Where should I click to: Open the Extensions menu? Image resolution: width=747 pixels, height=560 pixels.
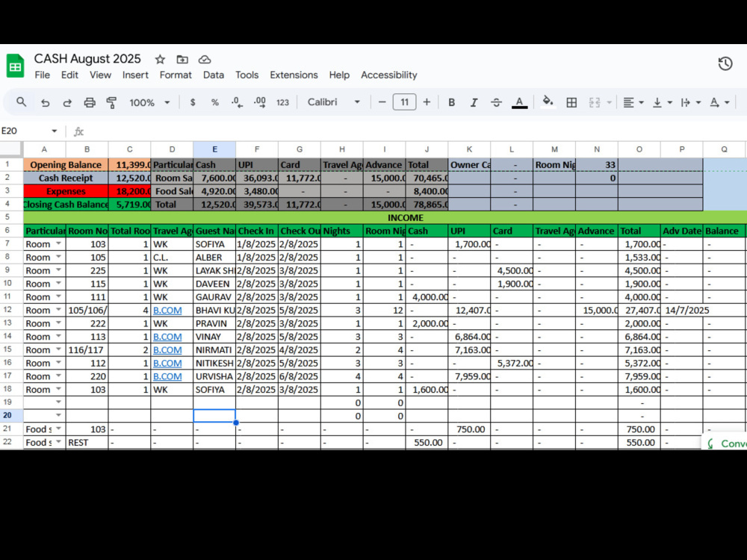pos(294,75)
